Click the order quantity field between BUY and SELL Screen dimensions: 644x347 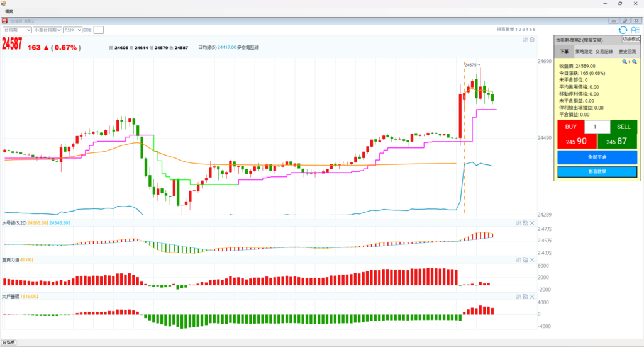597,127
